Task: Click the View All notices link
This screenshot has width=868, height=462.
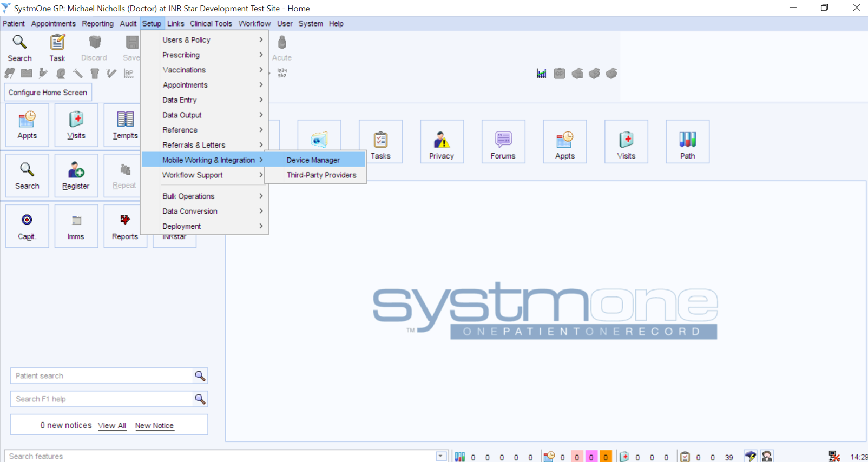Action: tap(112, 426)
